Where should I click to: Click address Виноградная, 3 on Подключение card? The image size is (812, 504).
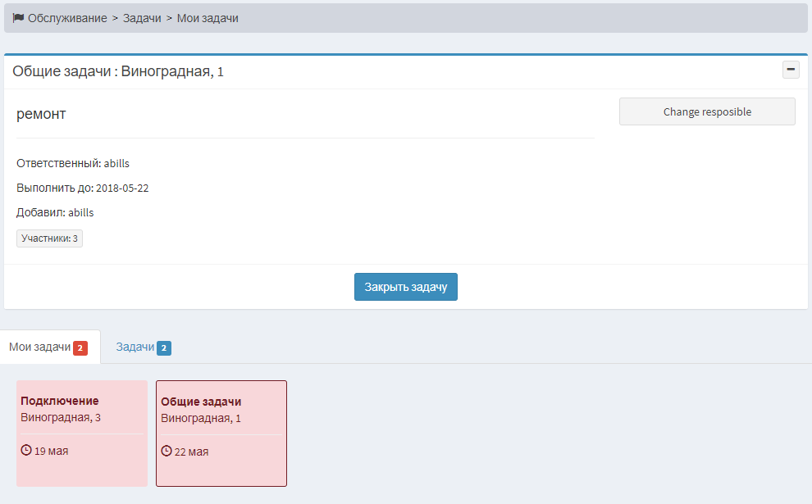pos(61,418)
